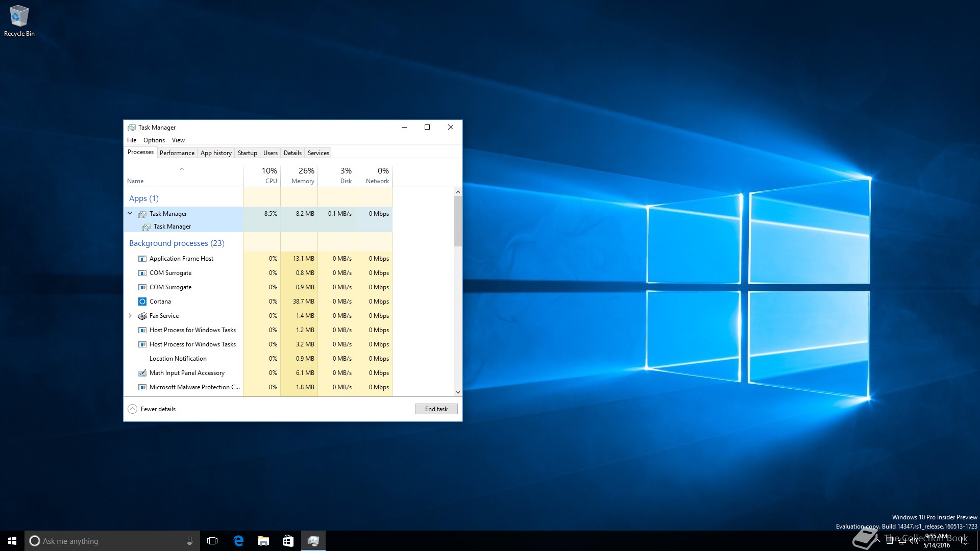This screenshot has width=980, height=551.
Task: Click the Fax Service printer icon
Action: coord(142,316)
